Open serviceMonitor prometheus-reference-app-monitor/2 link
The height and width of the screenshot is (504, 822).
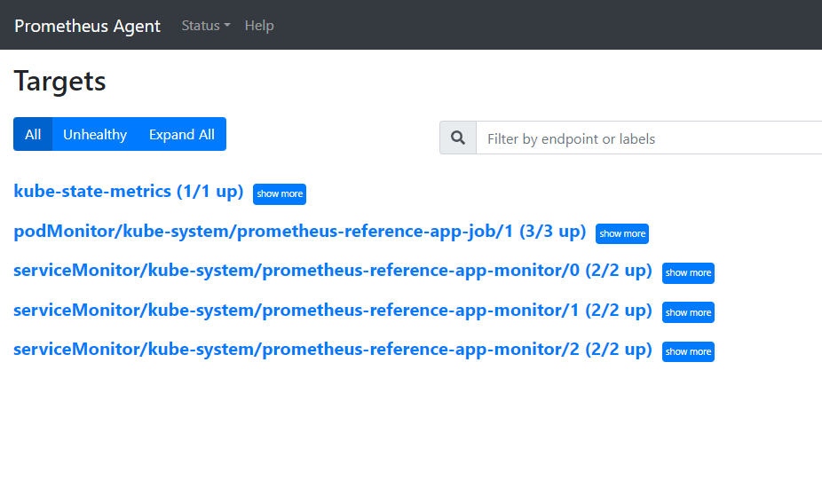coord(333,350)
